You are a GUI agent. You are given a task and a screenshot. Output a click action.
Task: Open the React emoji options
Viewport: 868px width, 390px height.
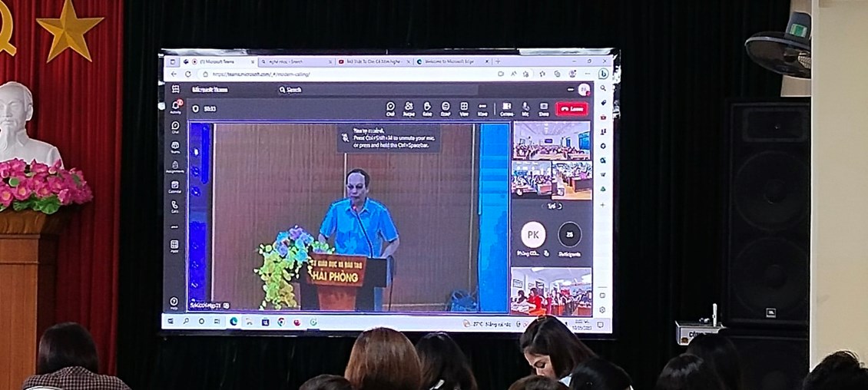446,108
